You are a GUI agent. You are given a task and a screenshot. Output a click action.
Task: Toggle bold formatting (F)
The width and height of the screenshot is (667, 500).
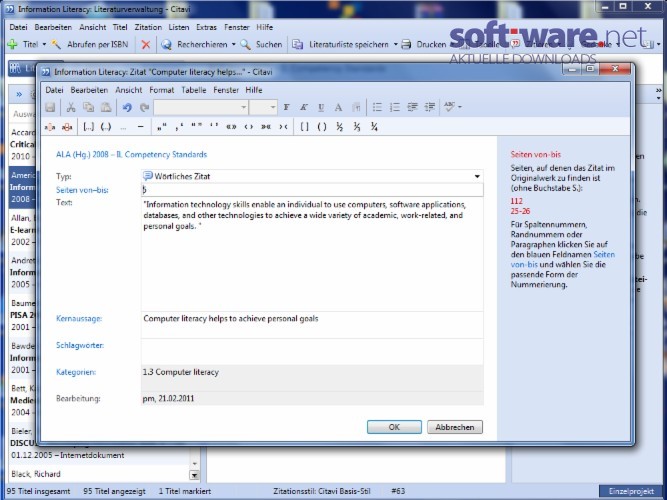pos(286,107)
